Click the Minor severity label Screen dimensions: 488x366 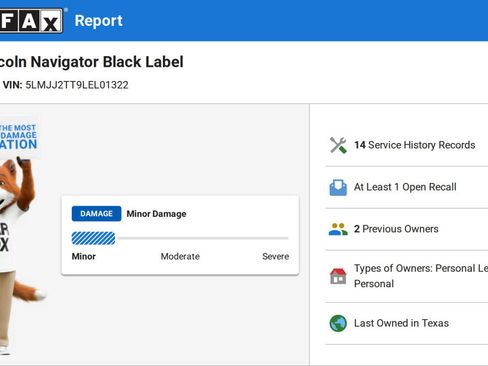click(x=84, y=256)
